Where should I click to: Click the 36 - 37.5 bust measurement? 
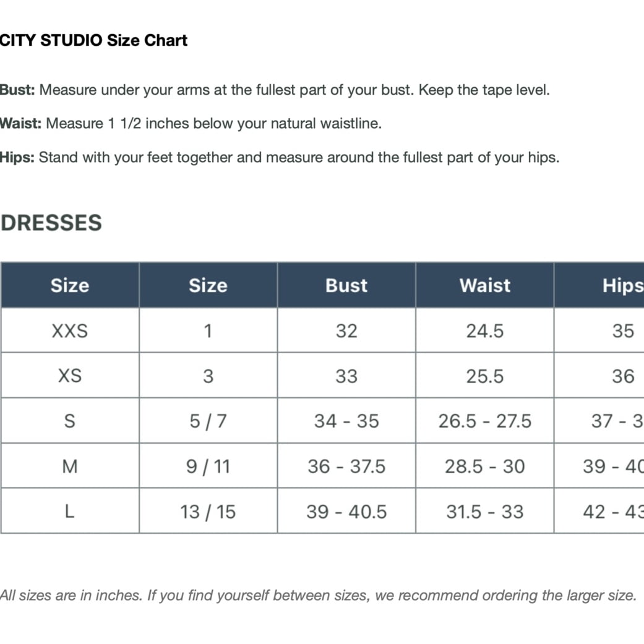click(x=346, y=466)
